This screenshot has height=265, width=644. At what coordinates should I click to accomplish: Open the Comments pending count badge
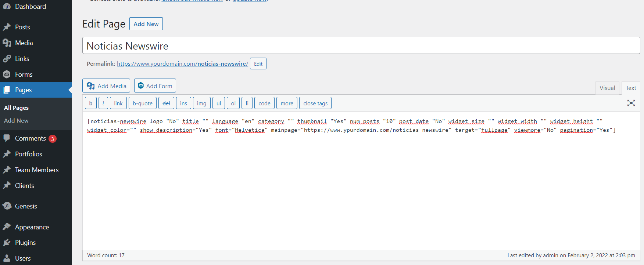53,139
